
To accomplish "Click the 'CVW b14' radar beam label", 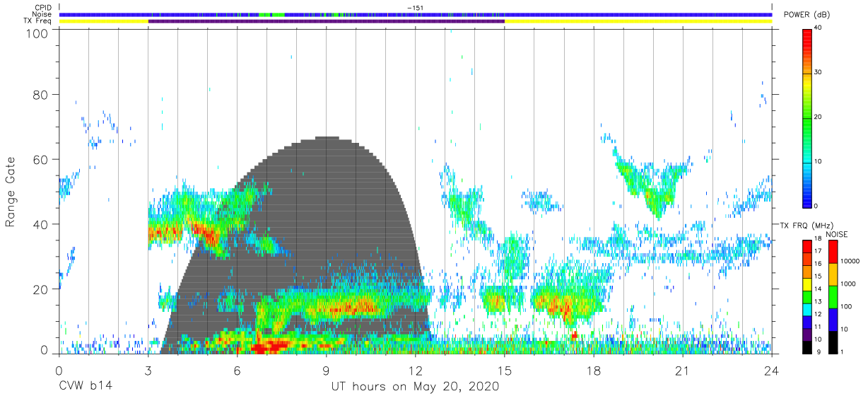I will 85,387.
